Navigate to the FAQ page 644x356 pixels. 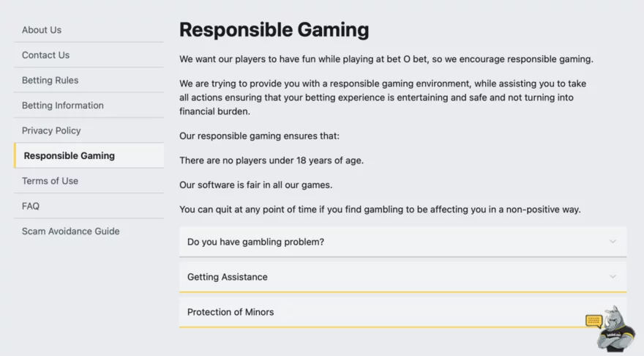(x=31, y=206)
